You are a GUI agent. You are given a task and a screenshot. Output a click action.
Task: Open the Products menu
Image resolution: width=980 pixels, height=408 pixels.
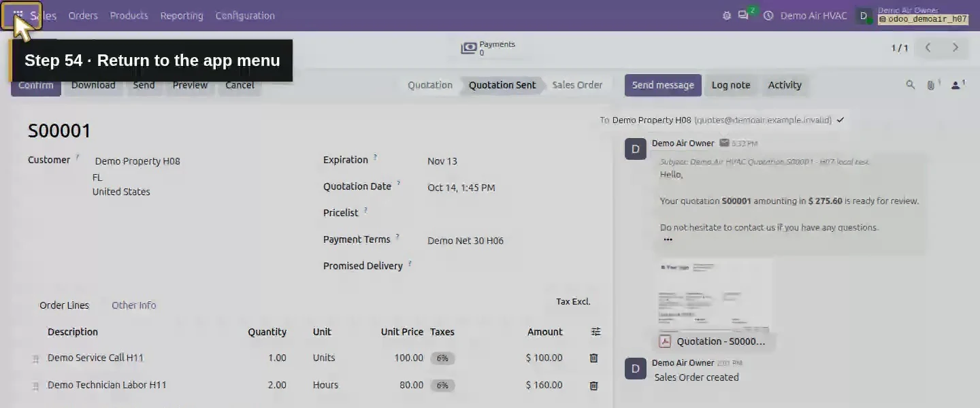[x=129, y=16]
